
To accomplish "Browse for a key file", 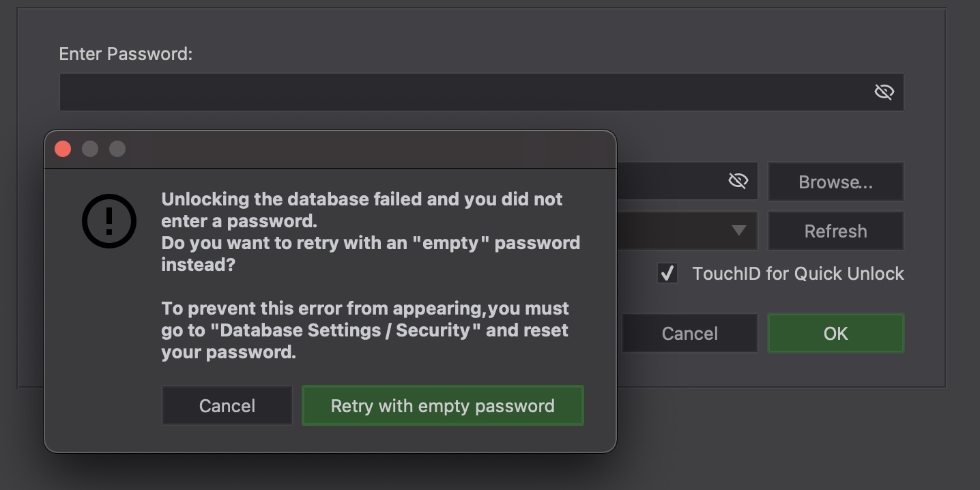I will [835, 182].
